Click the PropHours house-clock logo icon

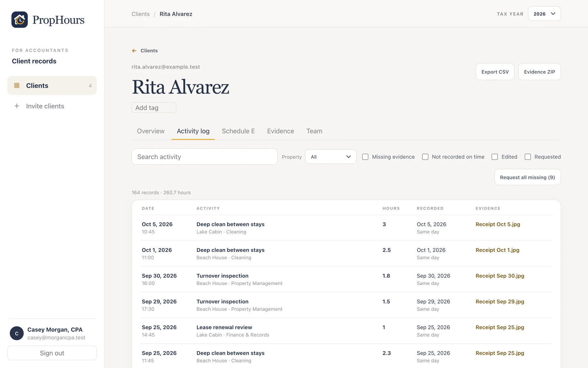point(20,20)
